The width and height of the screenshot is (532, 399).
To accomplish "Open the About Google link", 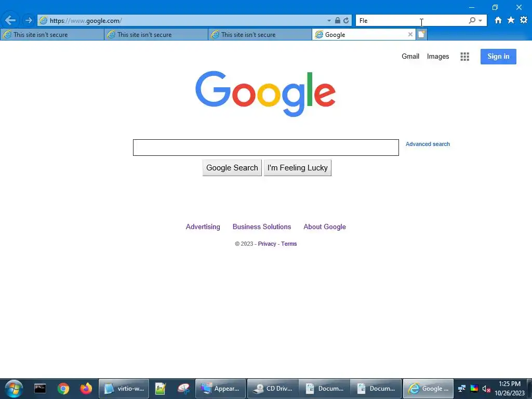I will 325,227.
